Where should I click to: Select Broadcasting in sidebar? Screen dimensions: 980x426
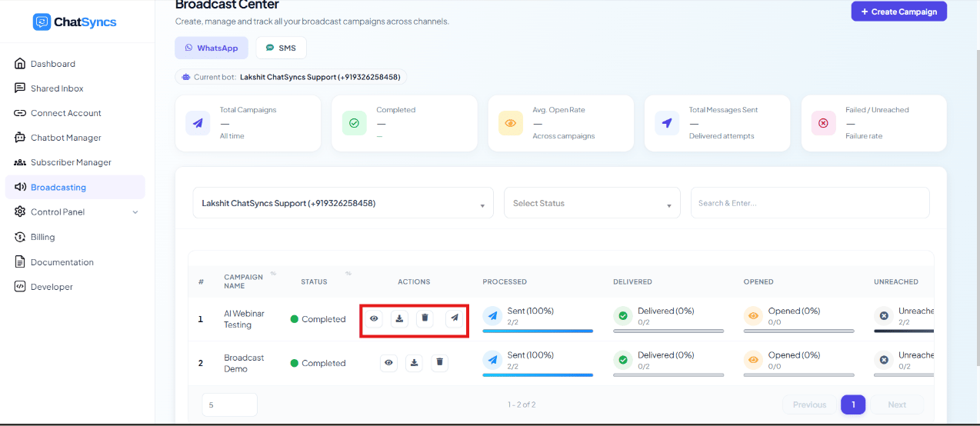pos(75,187)
